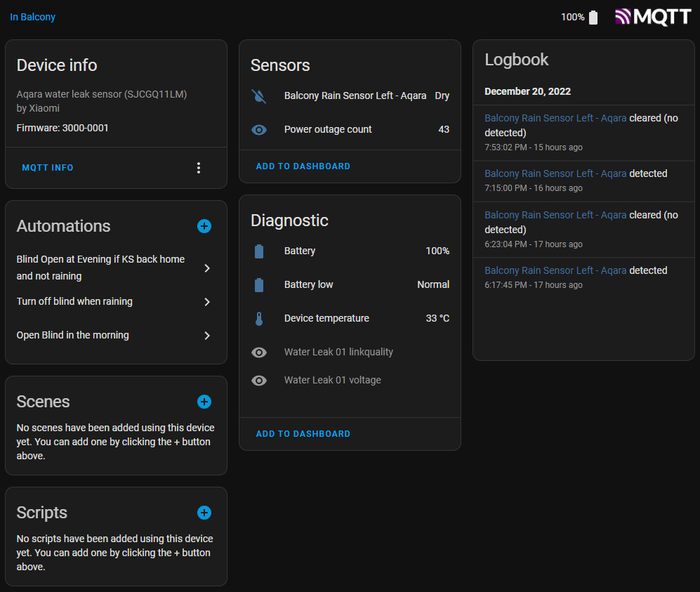This screenshot has width=700, height=592.
Task: Add a new scene with plus icon
Action: point(204,402)
